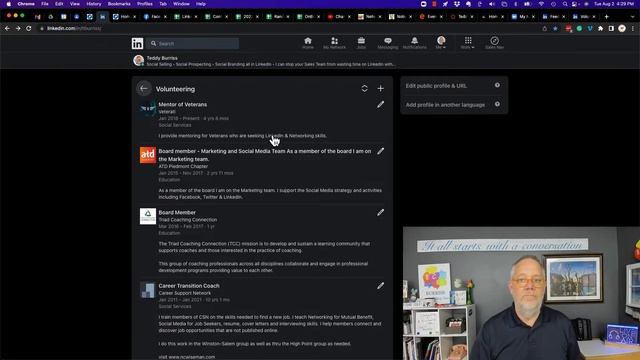This screenshot has height=360, width=640.
Task: Click the Veterati organization logo
Action: [x=148, y=109]
